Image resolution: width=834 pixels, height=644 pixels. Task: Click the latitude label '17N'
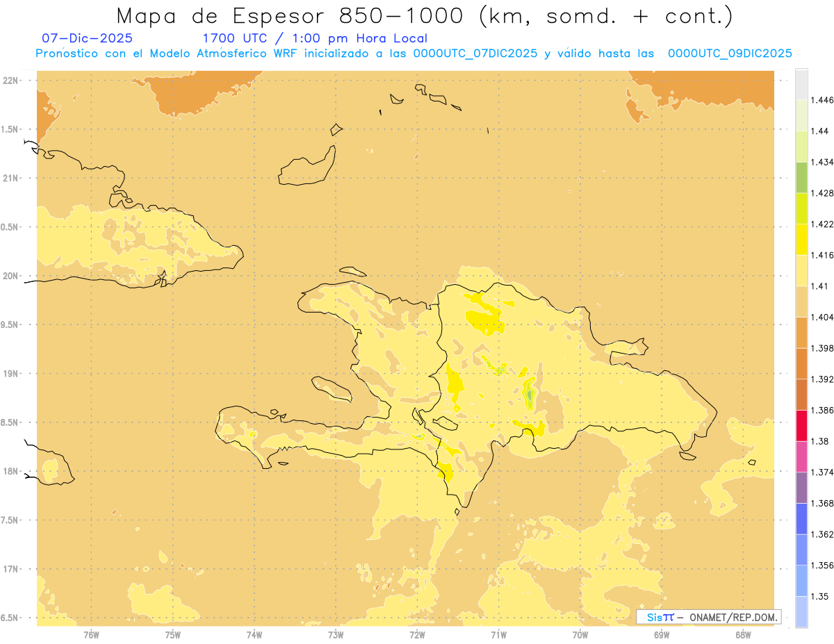[x=10, y=569]
